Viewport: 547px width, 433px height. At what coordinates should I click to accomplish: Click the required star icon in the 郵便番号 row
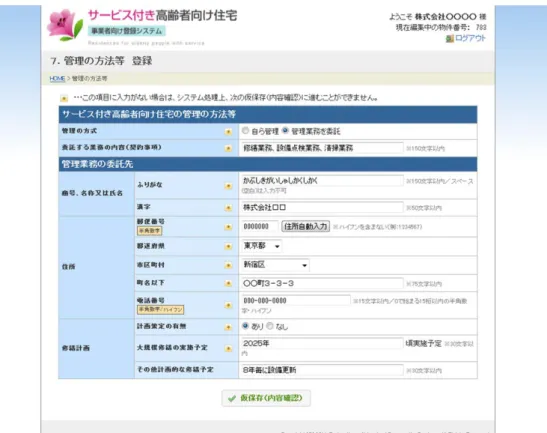(x=228, y=227)
